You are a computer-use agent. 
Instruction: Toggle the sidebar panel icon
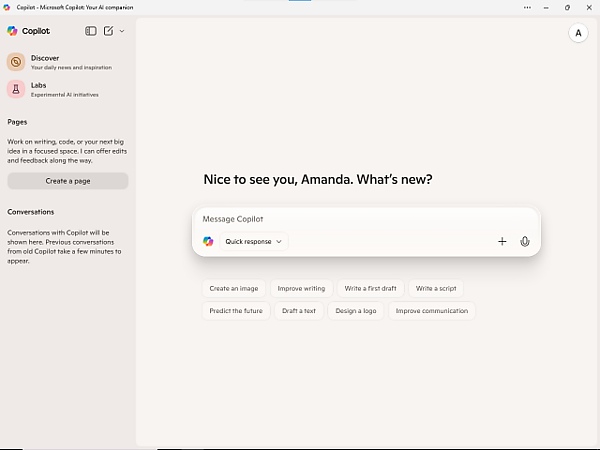91,31
